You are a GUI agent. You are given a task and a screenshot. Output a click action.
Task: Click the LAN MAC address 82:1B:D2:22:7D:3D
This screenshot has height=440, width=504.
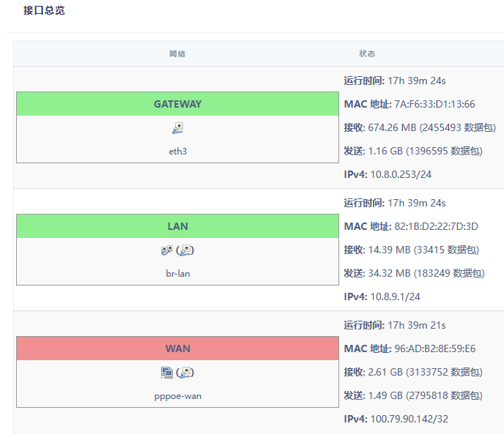(436, 226)
